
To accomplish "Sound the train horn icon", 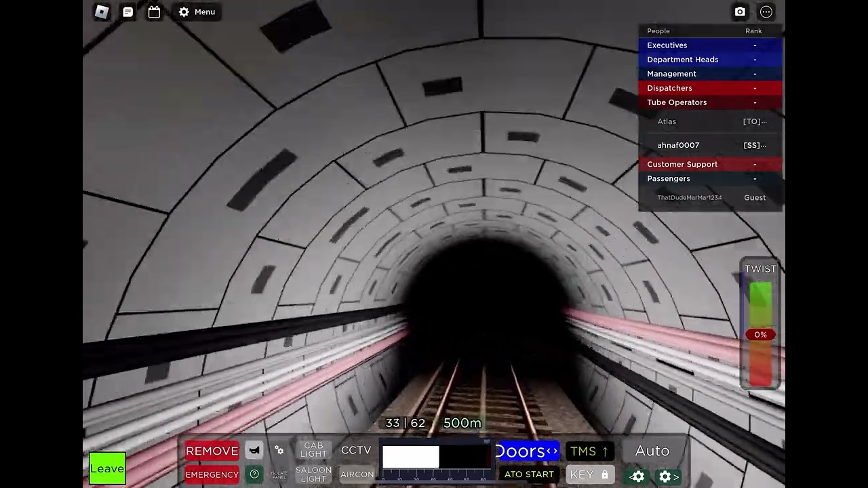I will [x=254, y=451].
